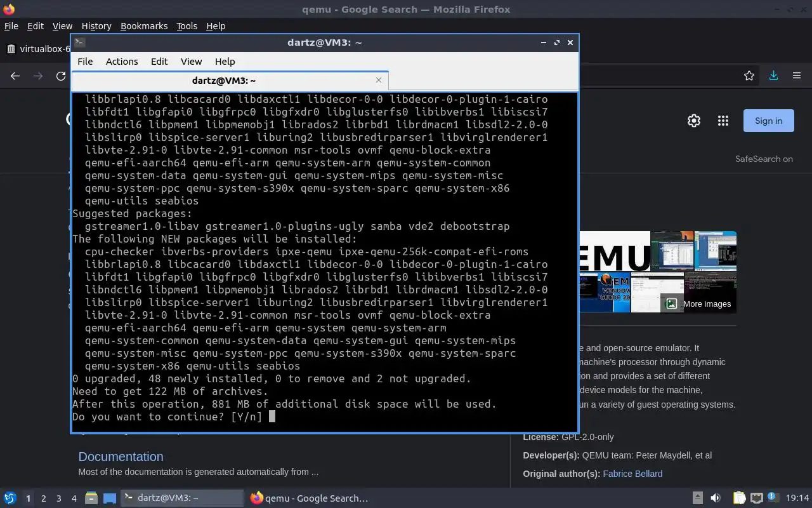The height and width of the screenshot is (508, 812).
Task: Open Firefox downloads arrow icon
Action: pos(773,76)
